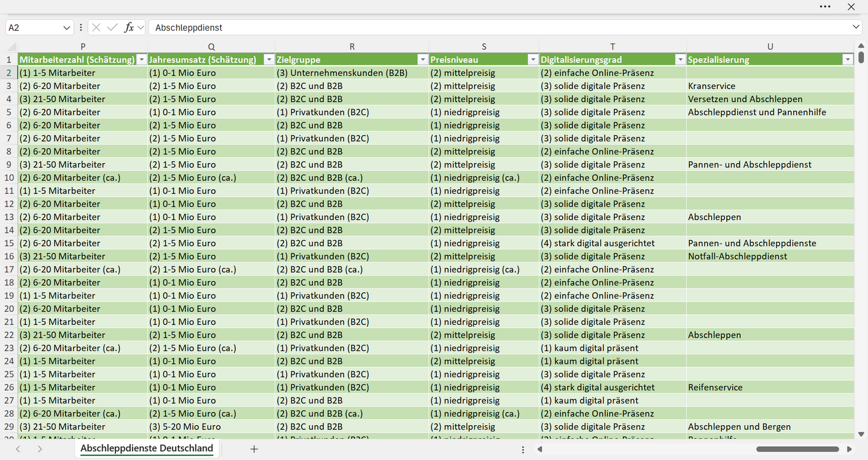Select row 5 header

point(9,112)
